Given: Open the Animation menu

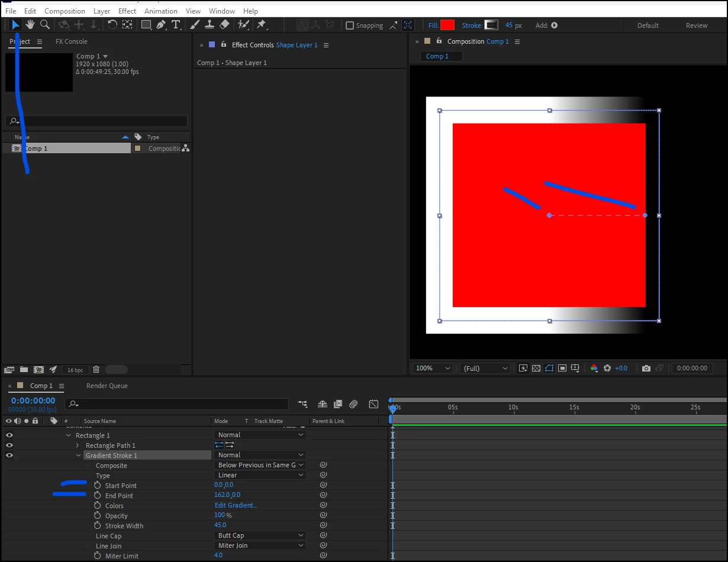Looking at the screenshot, I should tap(161, 11).
